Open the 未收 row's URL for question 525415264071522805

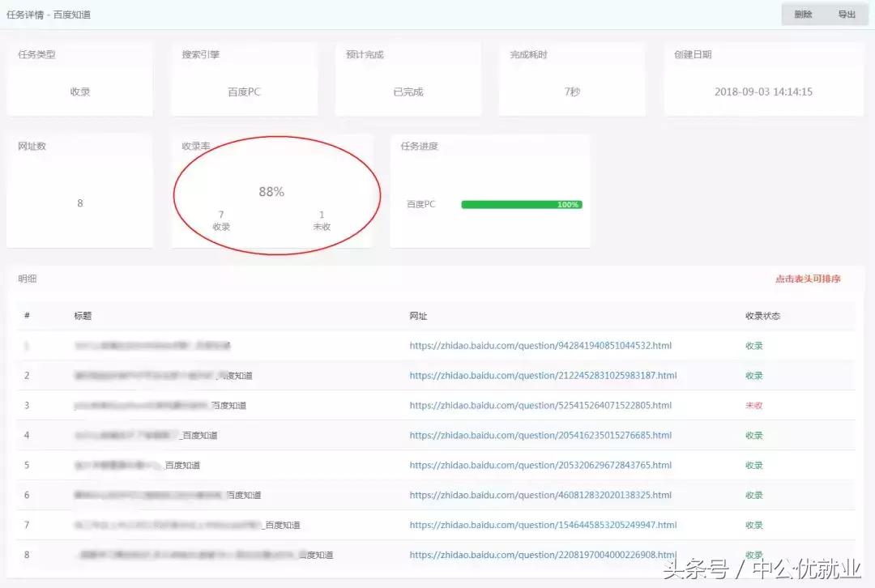coord(538,405)
